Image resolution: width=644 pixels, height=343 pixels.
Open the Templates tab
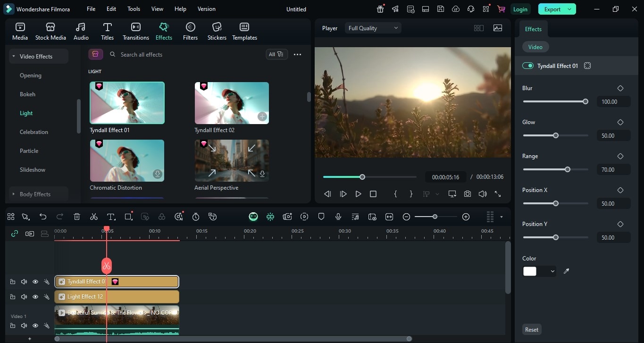tap(244, 32)
